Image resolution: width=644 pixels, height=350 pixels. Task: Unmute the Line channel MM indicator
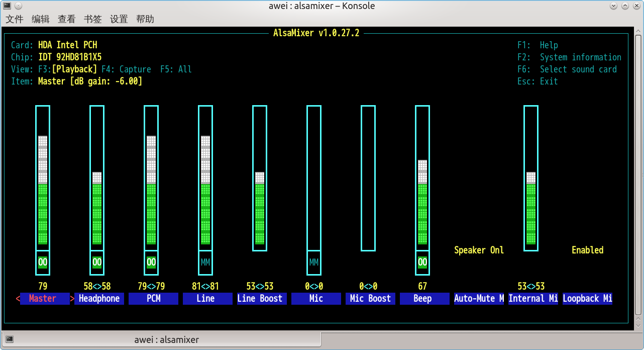point(205,262)
